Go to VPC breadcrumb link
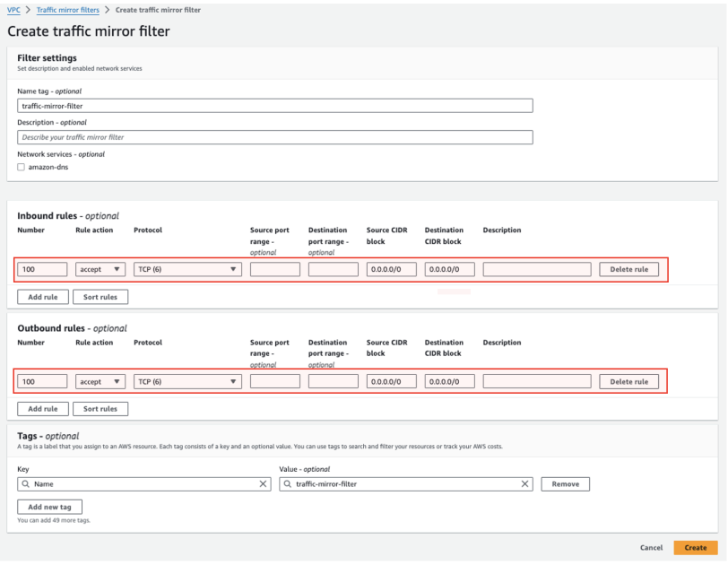Image resolution: width=728 pixels, height=565 pixels. point(13,9)
